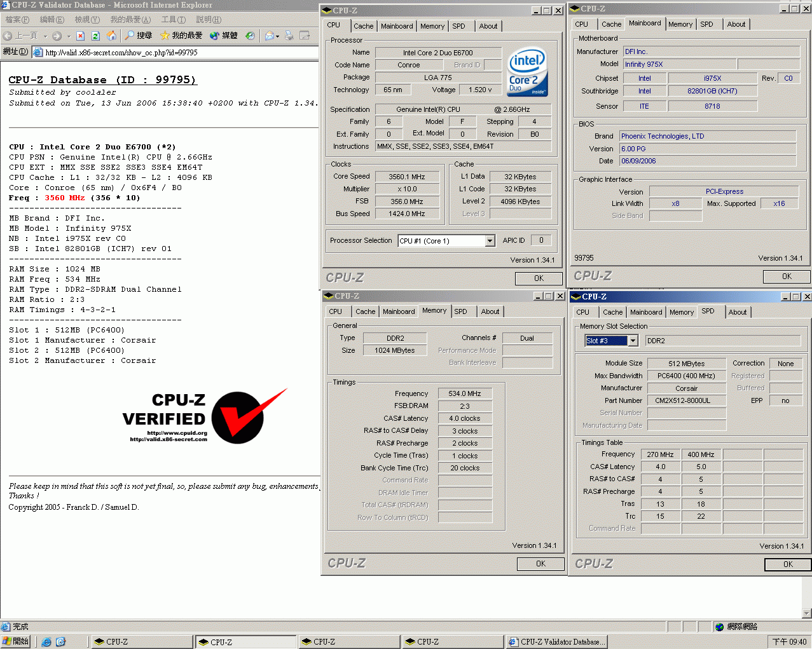Click the Southbridge field 82801GB (ICH7)
The width and height of the screenshot is (812, 649).
pos(712,91)
